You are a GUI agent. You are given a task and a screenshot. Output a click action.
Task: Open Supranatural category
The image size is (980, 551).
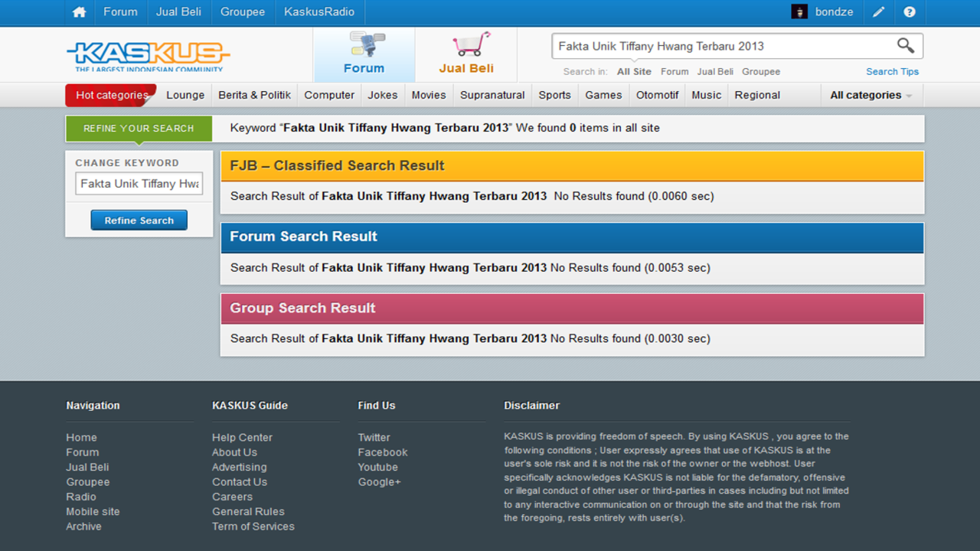tap(492, 96)
